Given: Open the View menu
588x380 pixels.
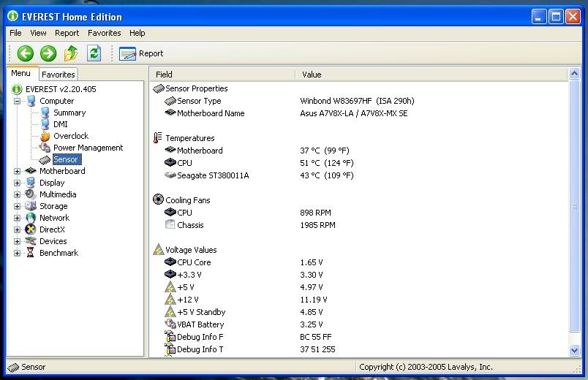Looking at the screenshot, I should pyautogui.click(x=38, y=33).
